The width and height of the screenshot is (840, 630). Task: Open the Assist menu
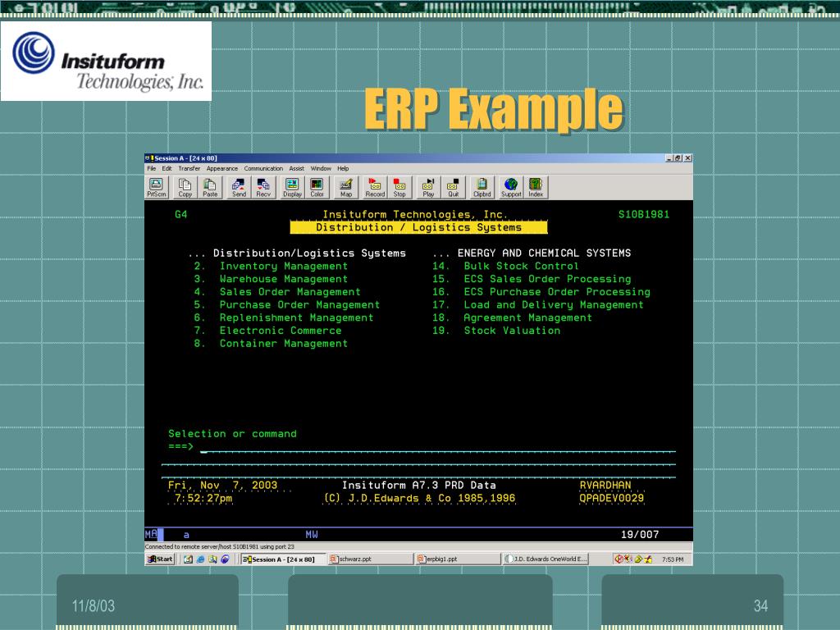point(296,168)
